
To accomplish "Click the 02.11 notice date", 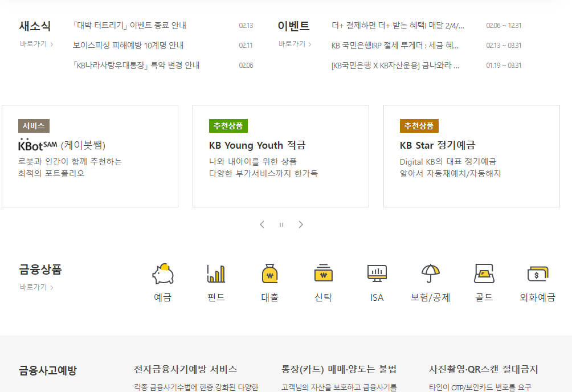I will click(x=246, y=45).
